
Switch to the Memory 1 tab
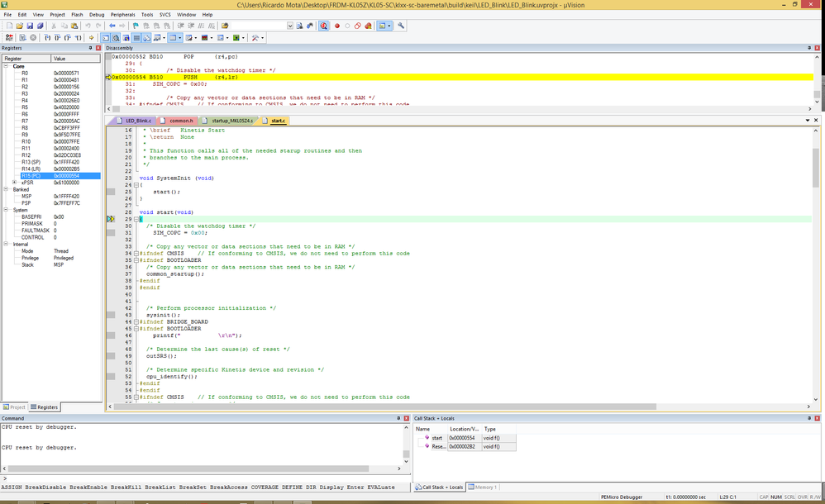[x=483, y=487]
